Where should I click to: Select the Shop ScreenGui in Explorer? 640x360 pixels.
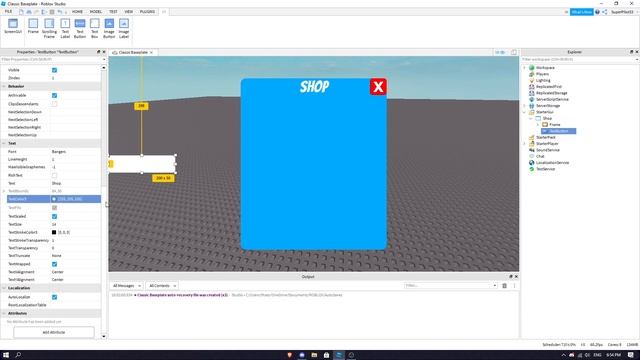point(547,118)
